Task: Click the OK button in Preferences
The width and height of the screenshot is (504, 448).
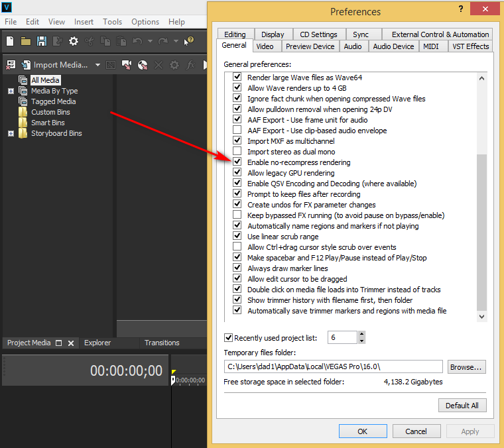Action: click(x=363, y=431)
